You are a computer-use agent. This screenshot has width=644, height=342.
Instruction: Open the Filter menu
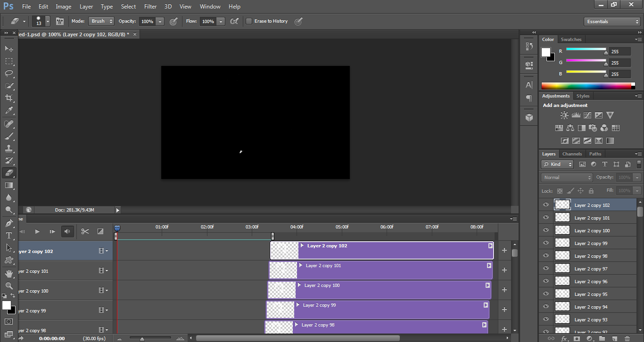click(x=150, y=7)
